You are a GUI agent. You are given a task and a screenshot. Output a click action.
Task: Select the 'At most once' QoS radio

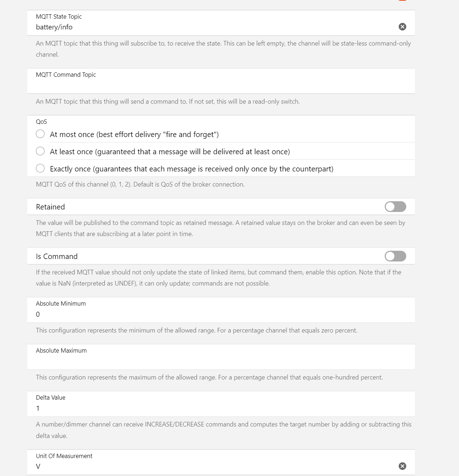[x=40, y=134]
